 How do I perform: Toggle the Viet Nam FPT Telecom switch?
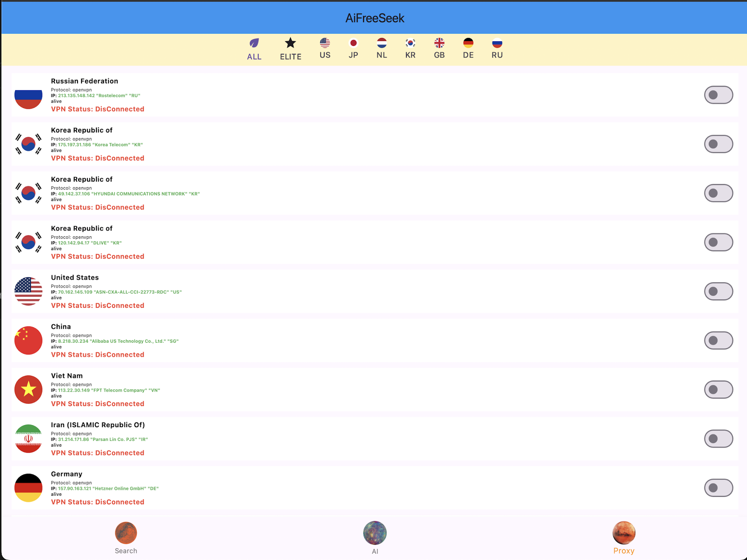click(718, 390)
